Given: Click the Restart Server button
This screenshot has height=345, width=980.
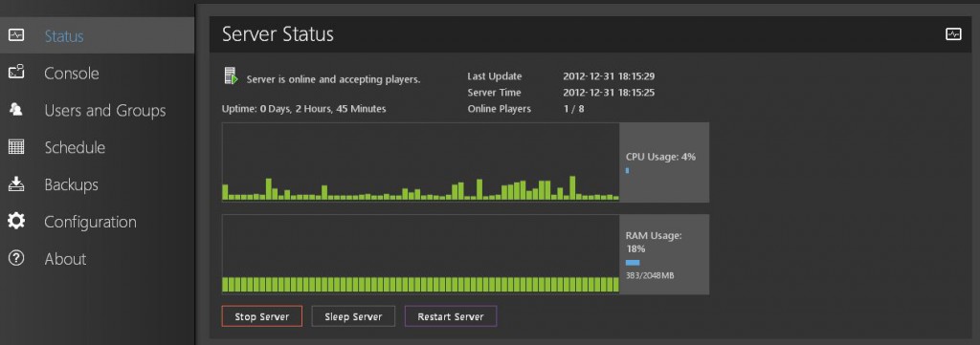Looking at the screenshot, I should click(x=451, y=316).
